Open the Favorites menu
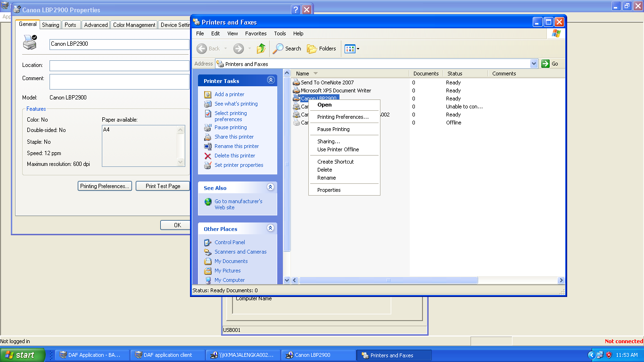 point(256,33)
